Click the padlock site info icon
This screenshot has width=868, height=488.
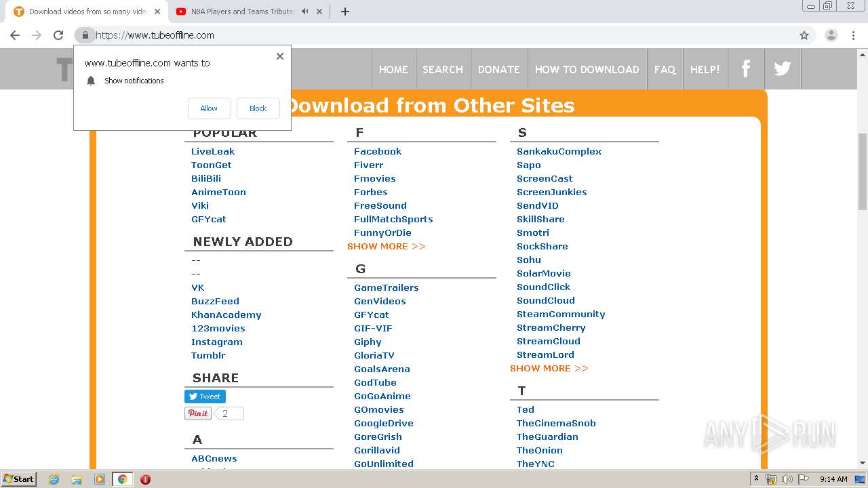[85, 35]
